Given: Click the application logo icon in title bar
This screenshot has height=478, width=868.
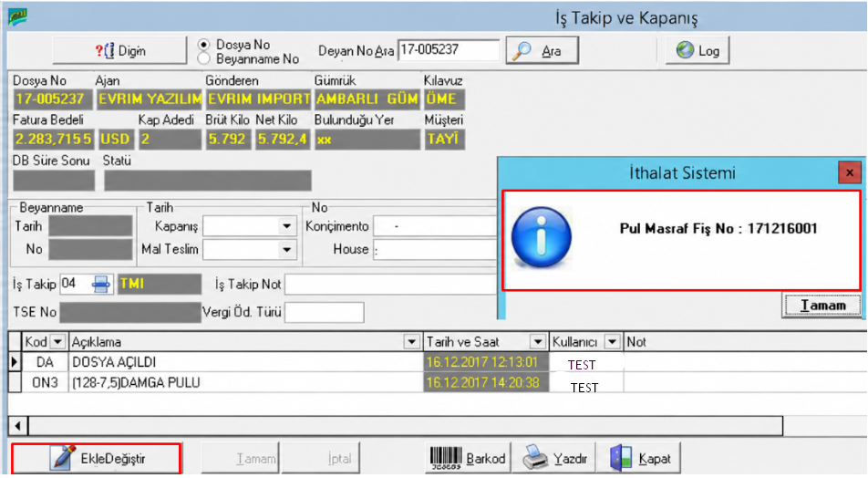Looking at the screenshot, I should [x=17, y=16].
